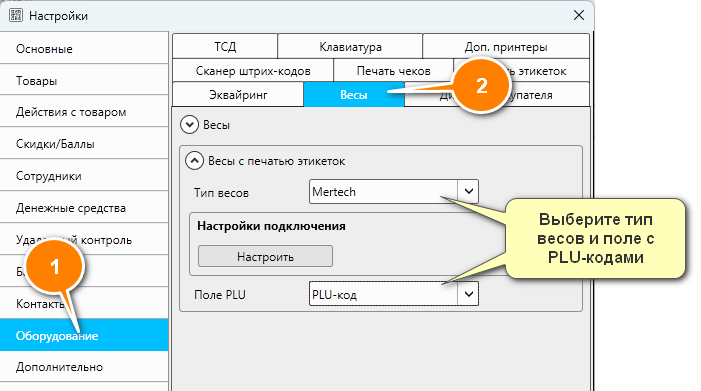This screenshot has height=391, width=701.
Task: Click the Поле PLU label
Action: [220, 295]
